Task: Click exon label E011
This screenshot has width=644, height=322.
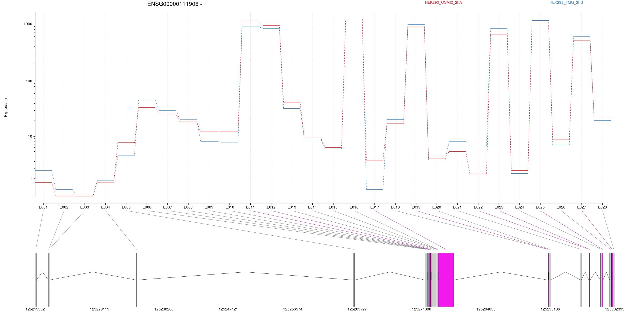Action: coord(250,207)
